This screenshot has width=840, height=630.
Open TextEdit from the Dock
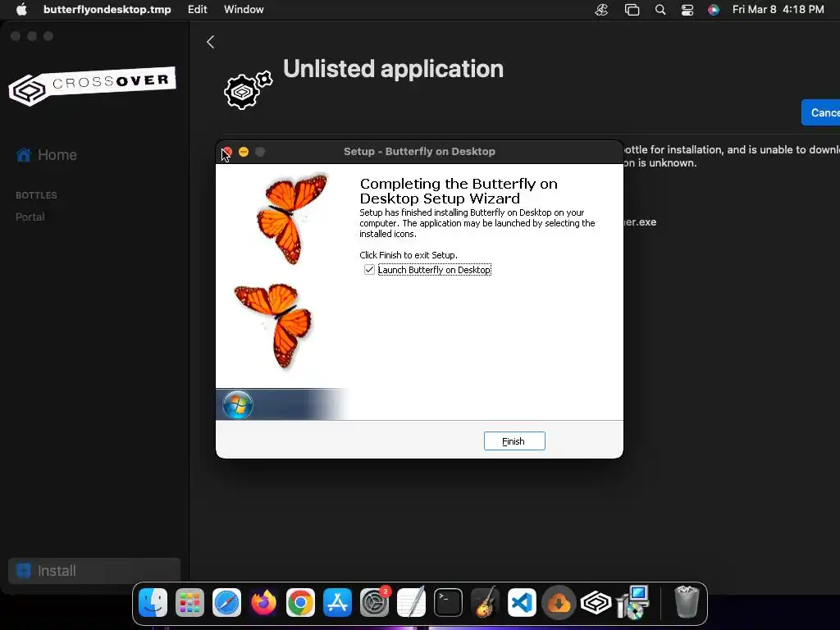point(412,602)
